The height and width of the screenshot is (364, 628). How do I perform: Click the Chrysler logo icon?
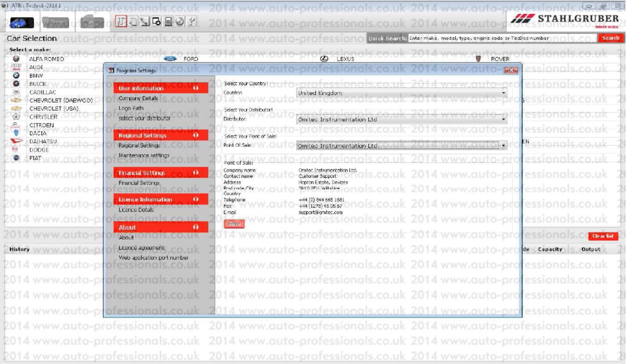(x=16, y=117)
